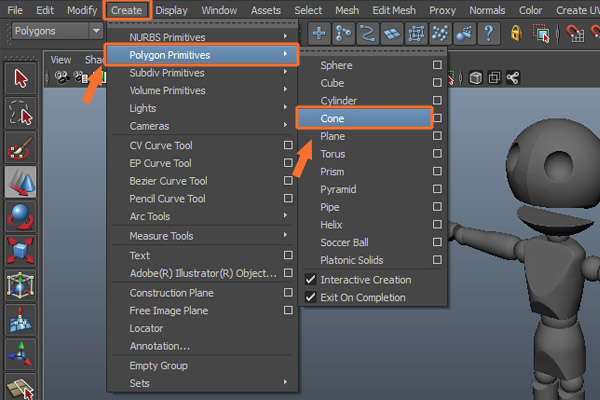Select the Soft Modification tool

coord(21,320)
